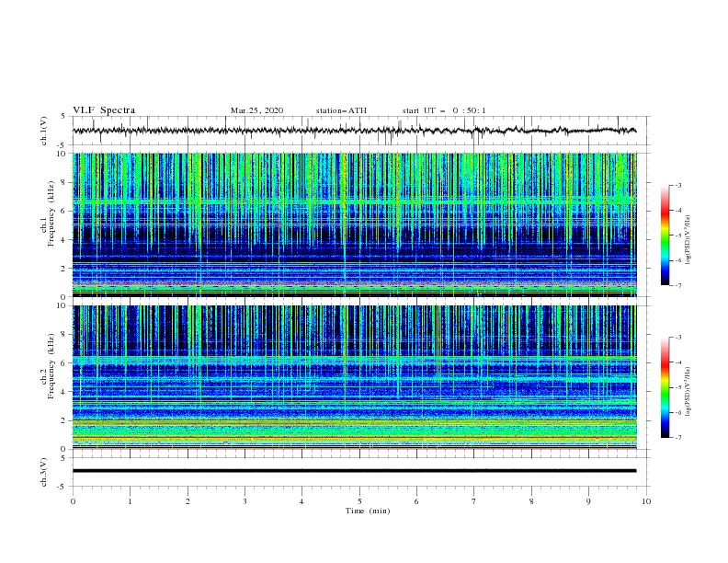The image size is (728, 563).
Task: Click time axis tick label '0'
Action: pos(73,501)
